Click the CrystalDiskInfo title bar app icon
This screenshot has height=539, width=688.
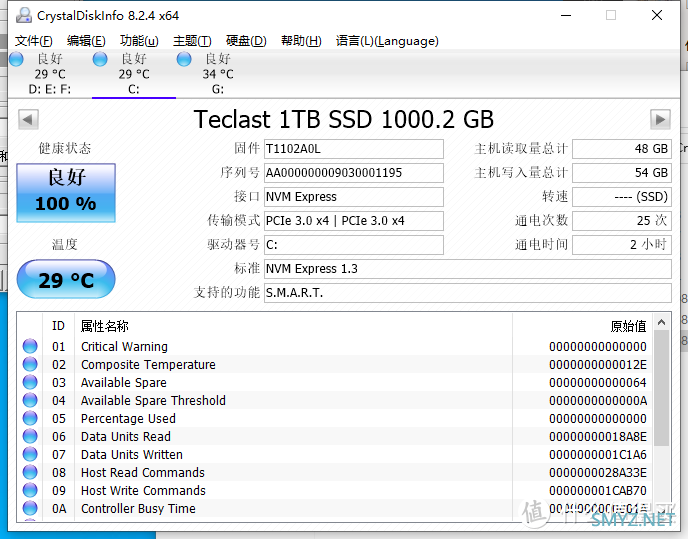click(x=24, y=15)
